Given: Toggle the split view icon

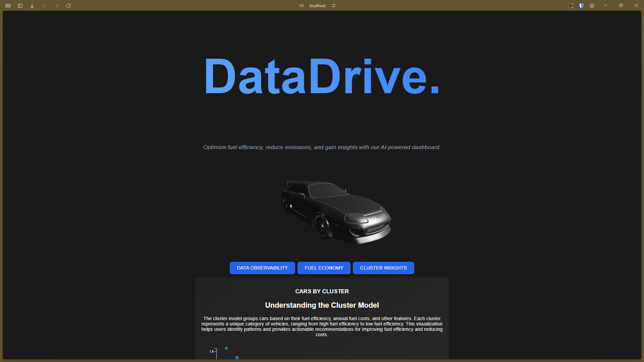Looking at the screenshot, I should (x=592, y=6).
